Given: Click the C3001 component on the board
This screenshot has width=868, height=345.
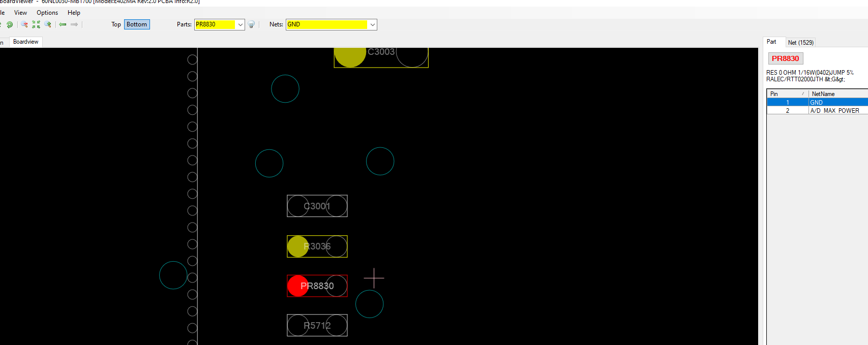Looking at the screenshot, I should point(317,206).
